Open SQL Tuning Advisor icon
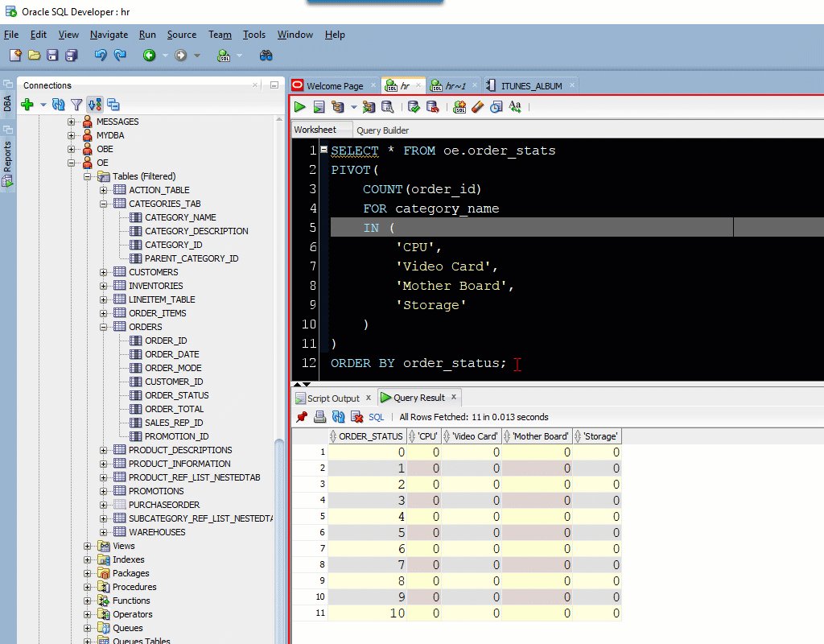Screen dimensions: 824x644 388,107
